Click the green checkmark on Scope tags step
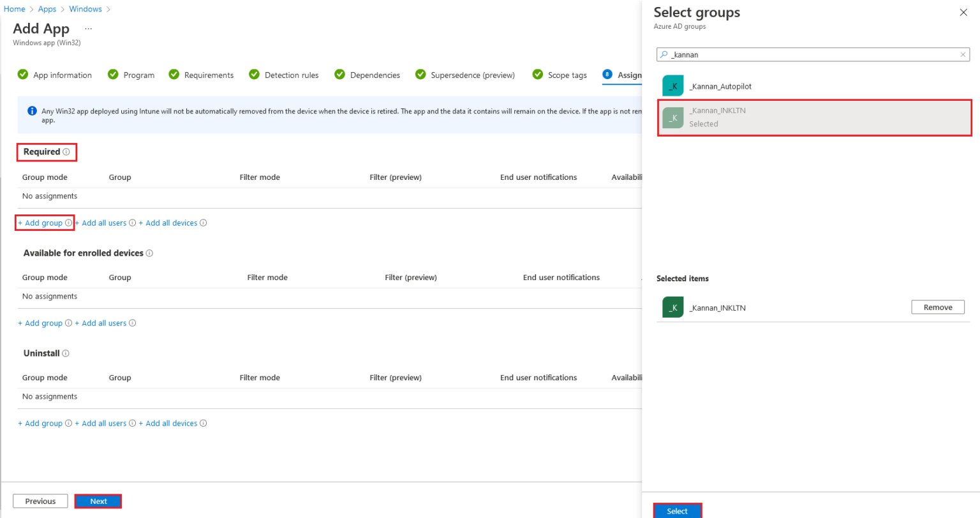Viewport: 980px width, 518px height. 537,75
